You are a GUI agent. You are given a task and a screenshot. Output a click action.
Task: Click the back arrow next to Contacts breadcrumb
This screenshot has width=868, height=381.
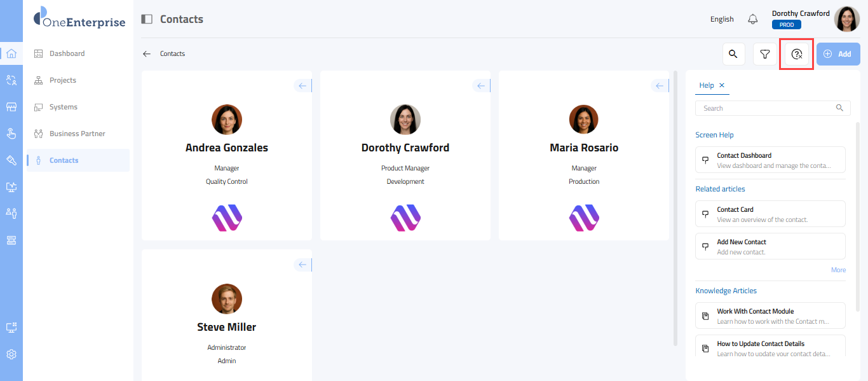(147, 54)
